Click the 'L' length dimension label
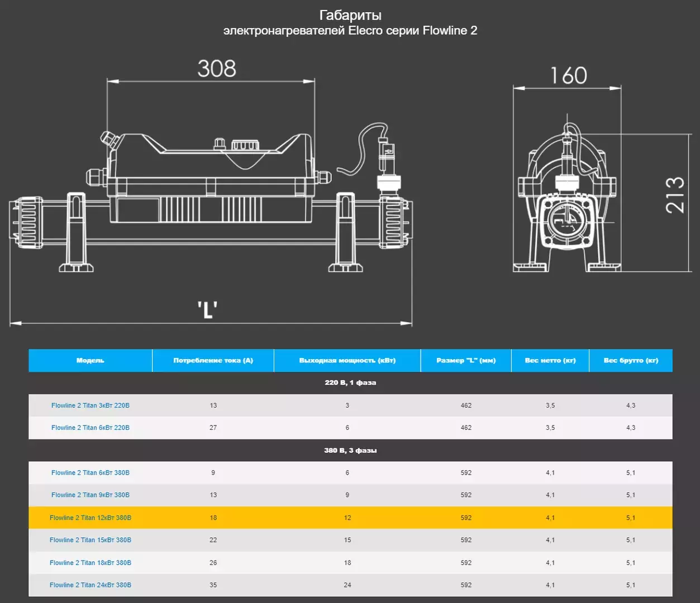 tap(207, 309)
